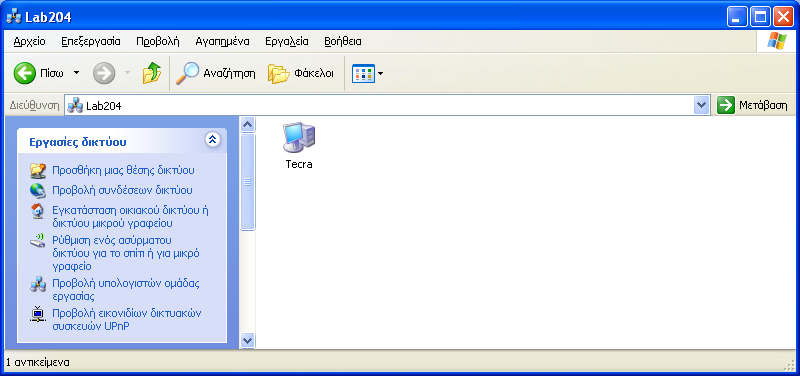Click the task pane scroll down arrow

coord(247,340)
